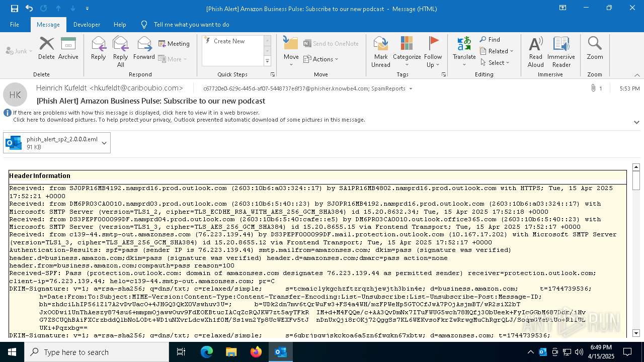
Task: Click Reply All
Action: click(121, 51)
